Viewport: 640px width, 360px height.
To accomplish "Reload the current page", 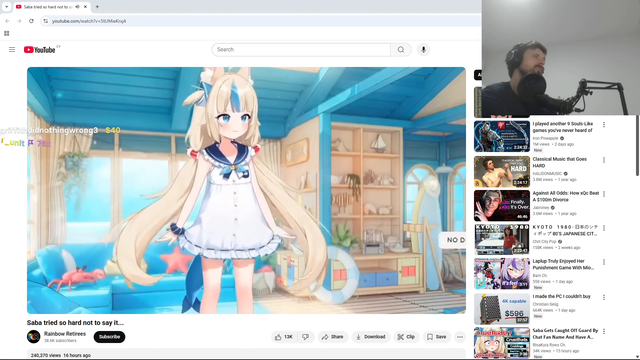I will coord(31,21).
